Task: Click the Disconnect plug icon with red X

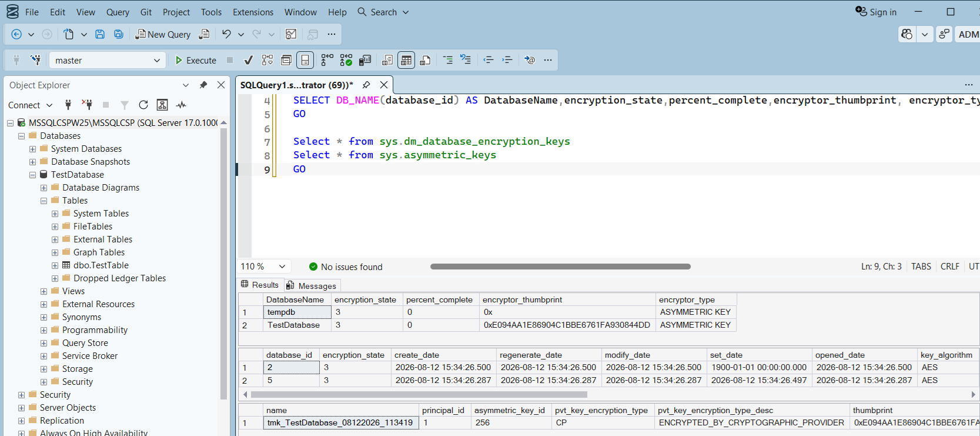Action: [87, 105]
